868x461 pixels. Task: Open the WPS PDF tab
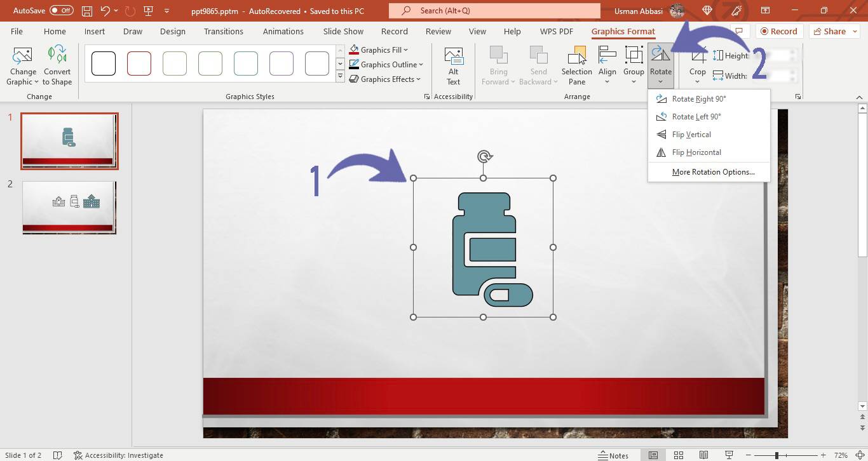tap(557, 31)
